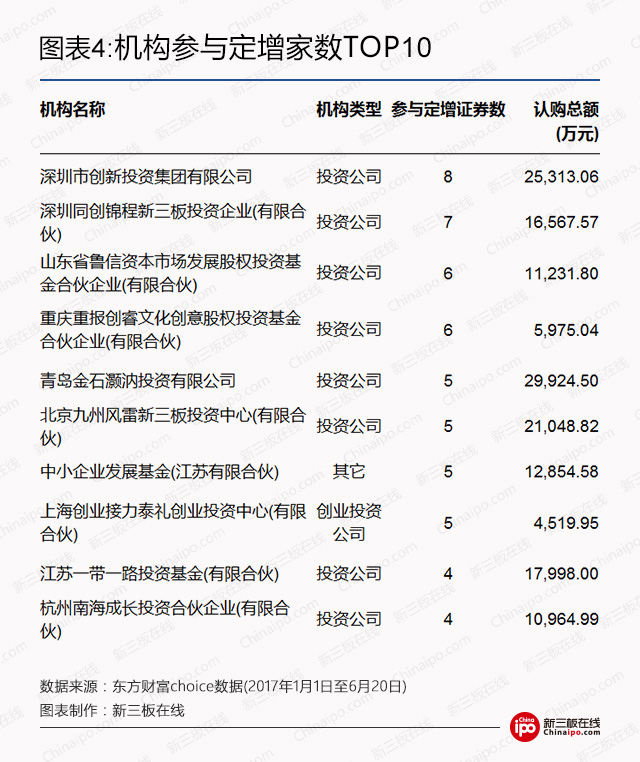This screenshot has width=640, height=762.
Task: Click the amount 21,048.82
Action: [x=561, y=426]
